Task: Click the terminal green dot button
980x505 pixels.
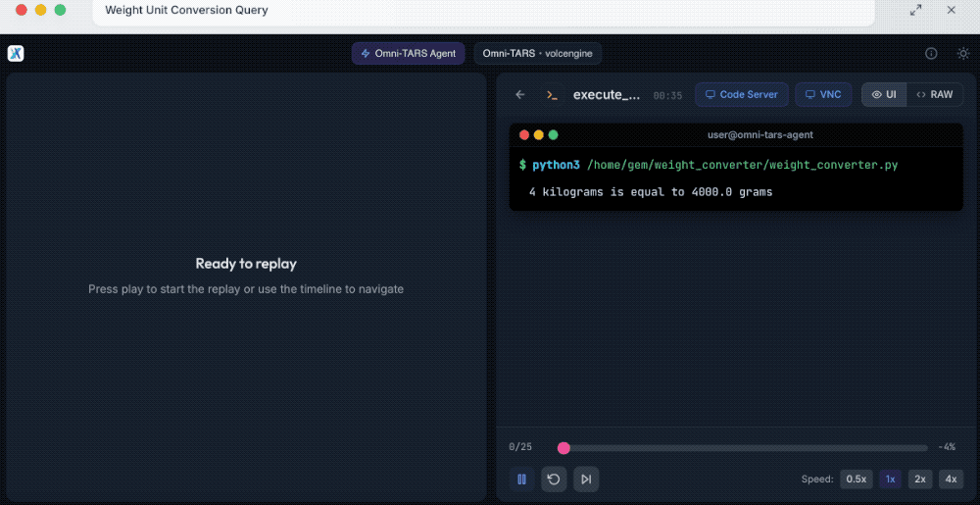Action: pos(553,135)
